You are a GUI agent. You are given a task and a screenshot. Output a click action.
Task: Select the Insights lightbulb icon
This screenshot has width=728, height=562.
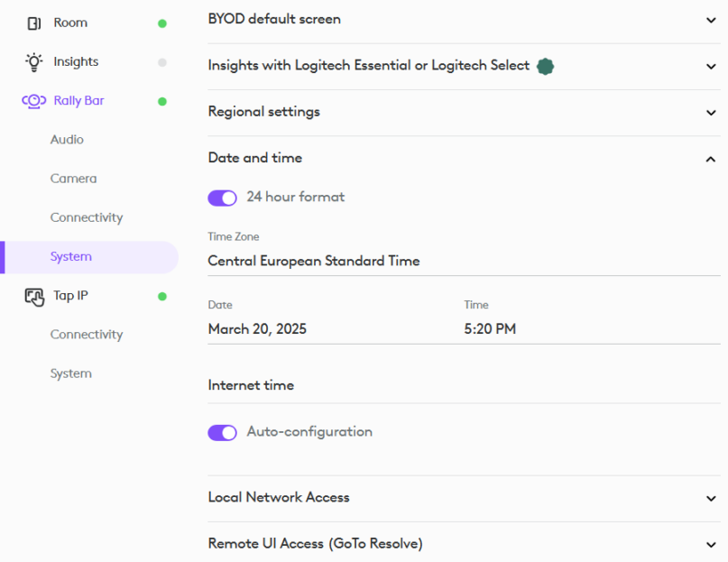(36, 61)
